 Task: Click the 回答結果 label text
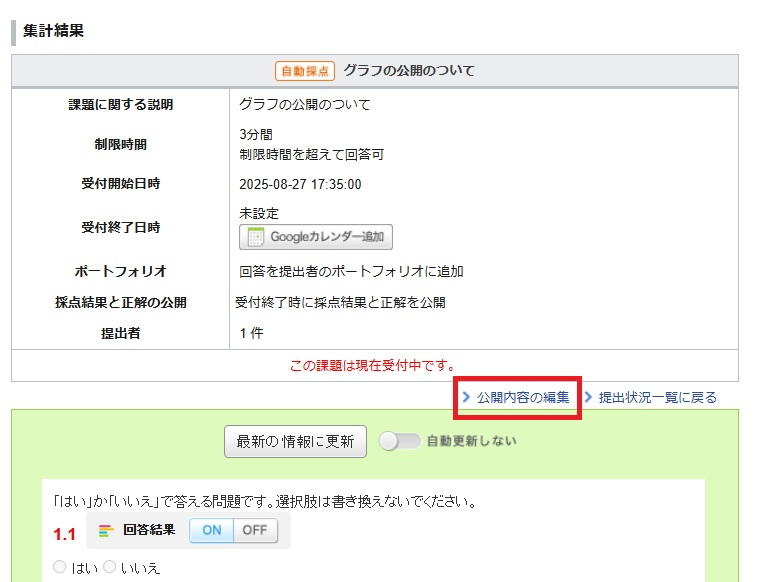tap(149, 530)
